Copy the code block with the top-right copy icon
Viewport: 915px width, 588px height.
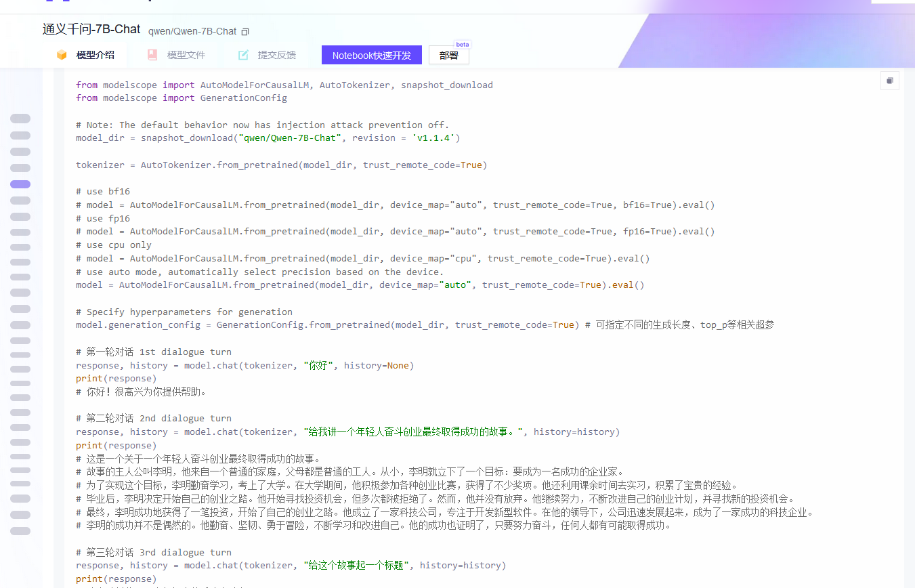point(890,81)
